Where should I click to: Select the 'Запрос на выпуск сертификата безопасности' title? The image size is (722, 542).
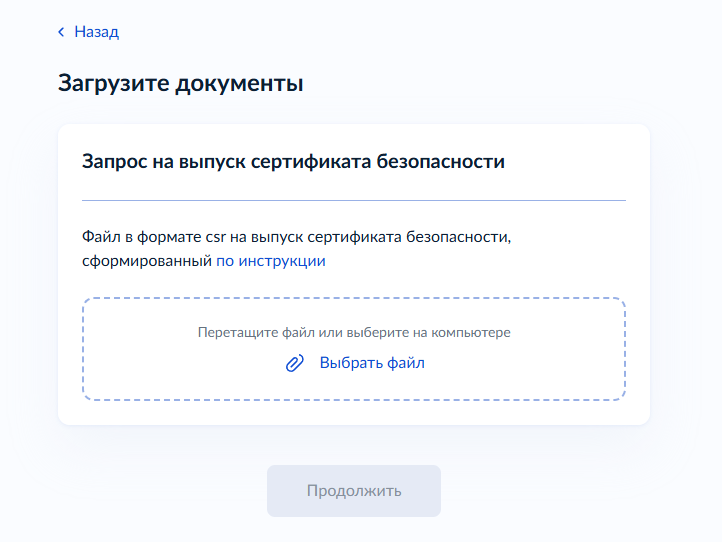coord(293,161)
